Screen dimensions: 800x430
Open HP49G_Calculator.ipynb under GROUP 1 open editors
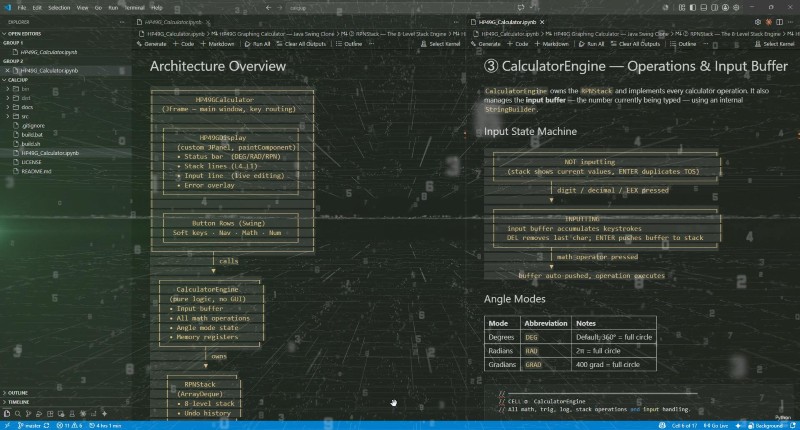(x=49, y=52)
